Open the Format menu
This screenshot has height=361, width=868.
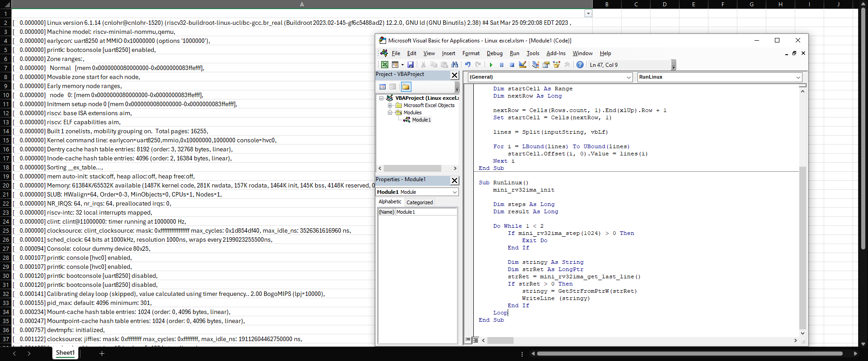pos(471,53)
